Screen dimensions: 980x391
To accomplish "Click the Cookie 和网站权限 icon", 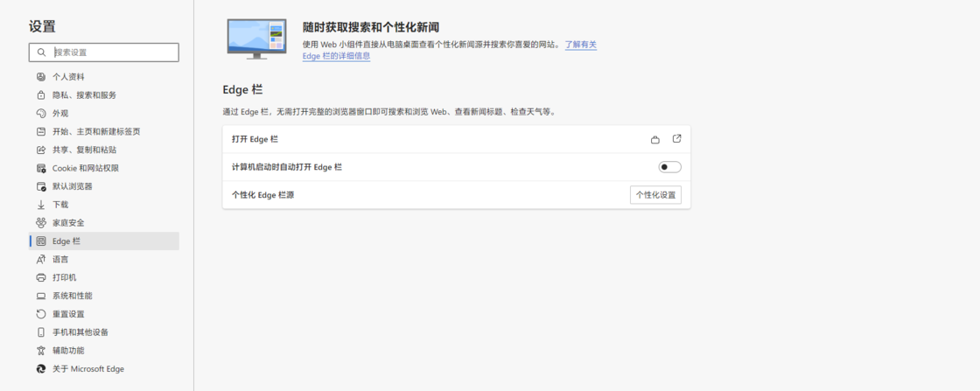I will 41,168.
